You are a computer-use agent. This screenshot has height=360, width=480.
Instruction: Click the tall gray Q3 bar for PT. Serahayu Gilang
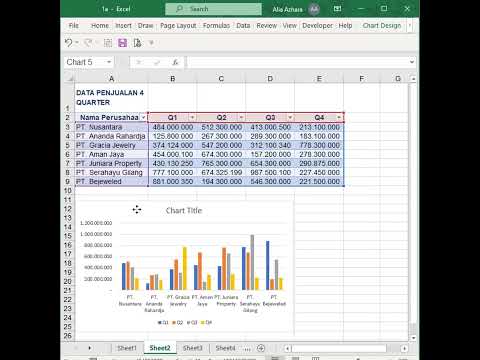tap(252, 262)
